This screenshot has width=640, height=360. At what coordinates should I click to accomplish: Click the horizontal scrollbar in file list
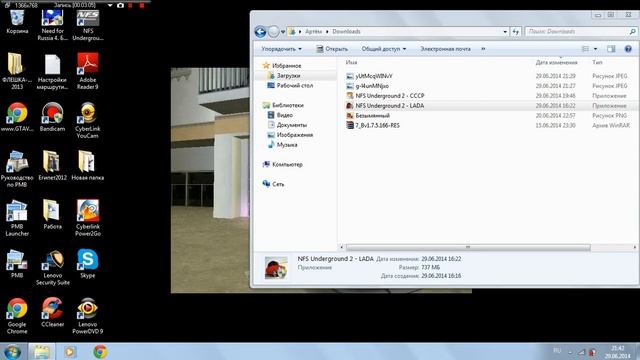(468, 247)
